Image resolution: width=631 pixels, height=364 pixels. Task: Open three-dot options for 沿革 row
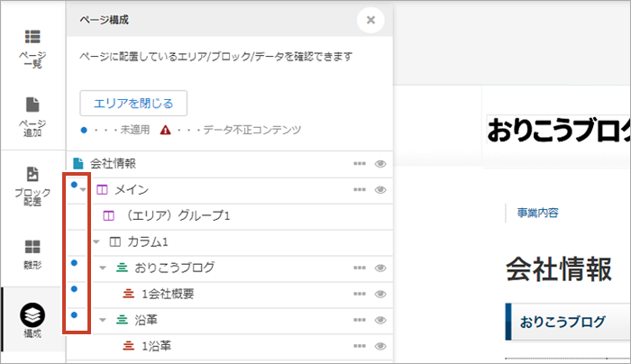coord(360,320)
